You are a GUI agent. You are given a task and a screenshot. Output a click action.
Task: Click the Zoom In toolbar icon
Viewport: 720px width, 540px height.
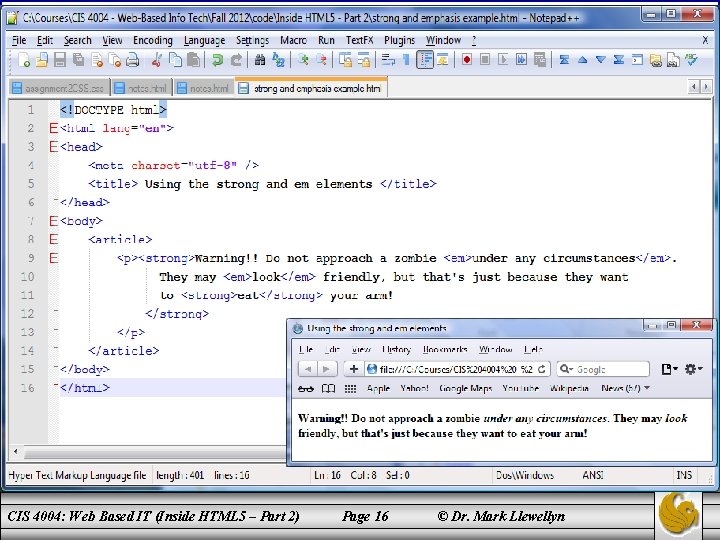[303, 60]
